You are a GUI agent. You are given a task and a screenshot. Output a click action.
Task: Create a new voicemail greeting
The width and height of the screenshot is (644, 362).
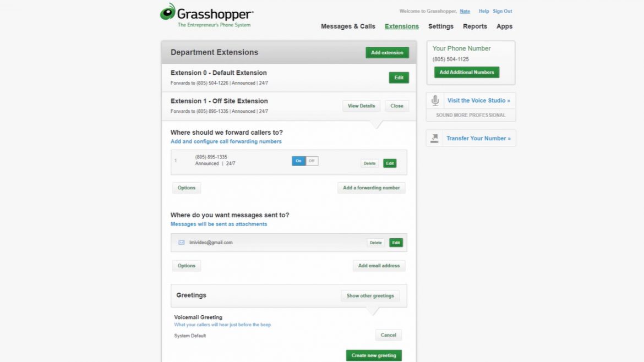(x=374, y=355)
